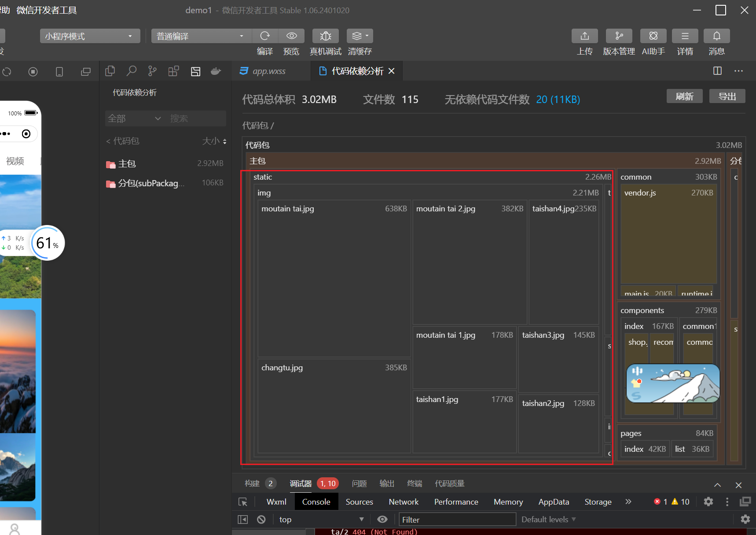Image resolution: width=756 pixels, height=535 pixels.
Task: Open the Memory tab
Action: [x=508, y=502]
